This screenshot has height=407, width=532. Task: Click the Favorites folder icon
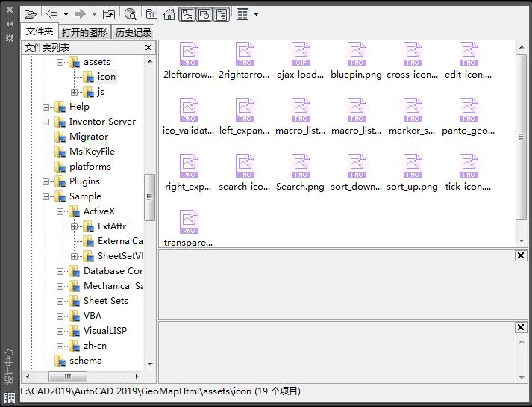[x=151, y=14]
